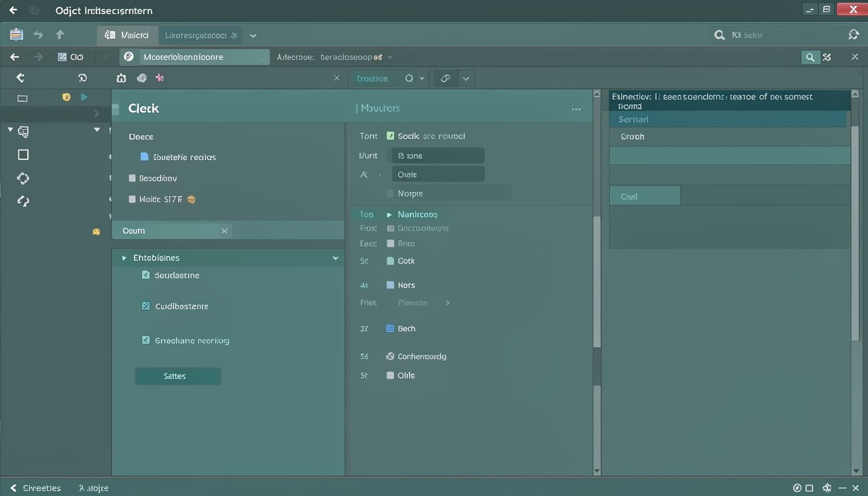
Task: Click the square outline icon in the left sidebar
Action: click(23, 155)
